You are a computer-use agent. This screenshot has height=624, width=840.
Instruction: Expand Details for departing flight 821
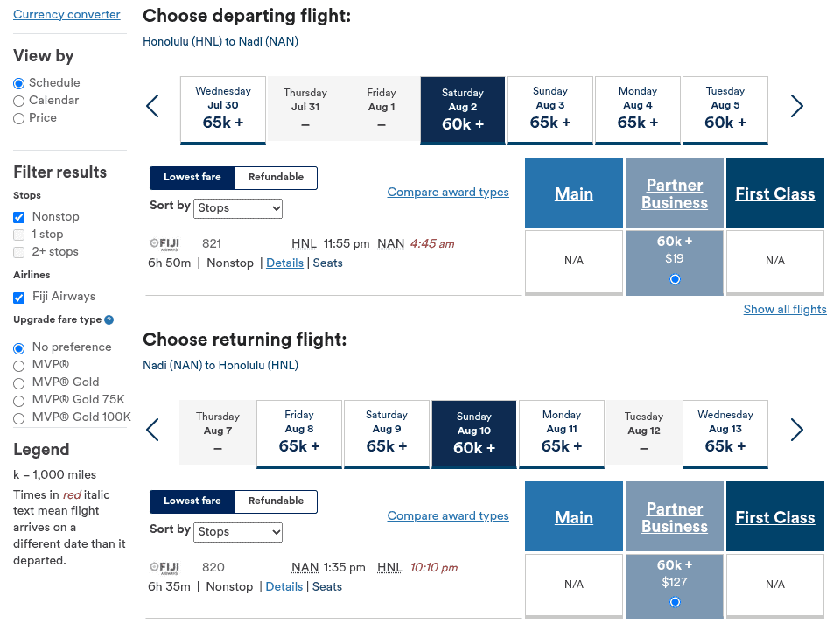click(x=284, y=263)
